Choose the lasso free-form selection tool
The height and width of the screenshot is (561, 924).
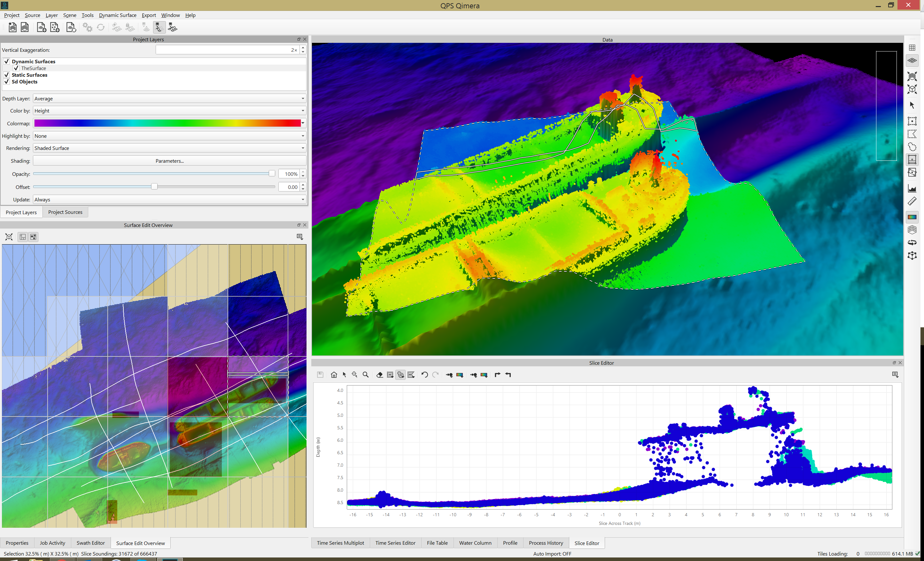pos(912,147)
